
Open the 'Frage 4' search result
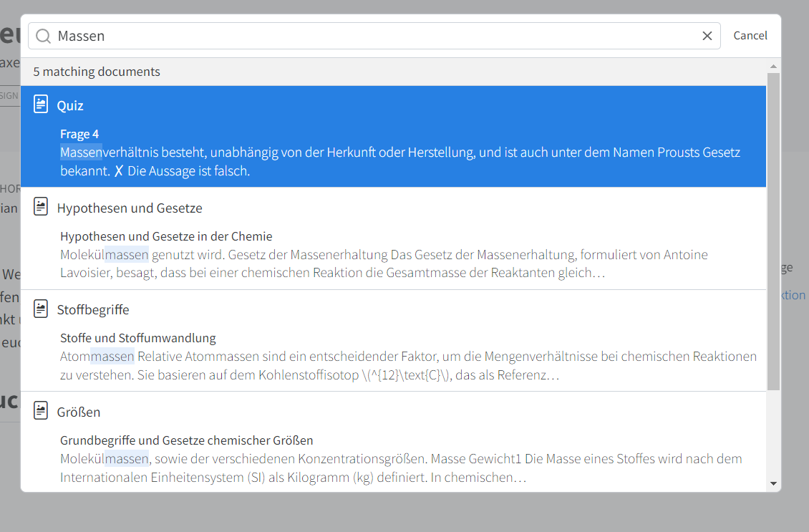tap(79, 134)
